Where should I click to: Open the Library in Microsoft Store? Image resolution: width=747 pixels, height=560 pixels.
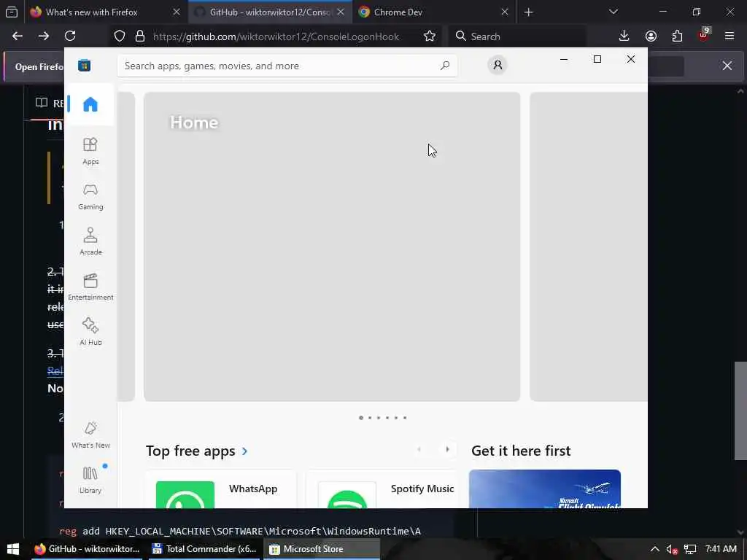click(90, 480)
